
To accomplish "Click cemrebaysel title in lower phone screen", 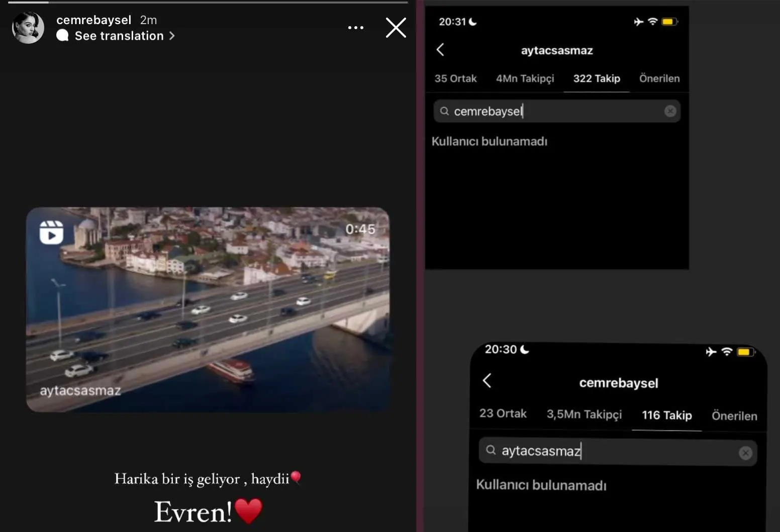I will point(619,383).
